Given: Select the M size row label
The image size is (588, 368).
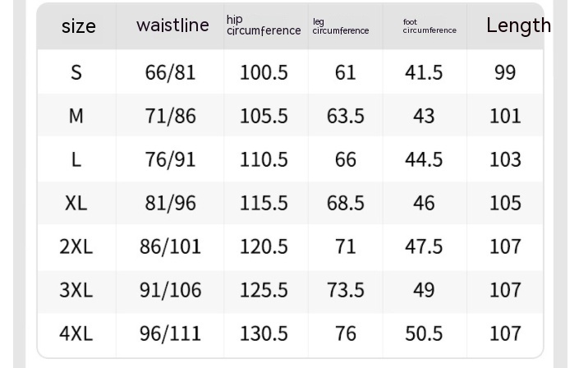Looking at the screenshot, I should (x=76, y=116).
